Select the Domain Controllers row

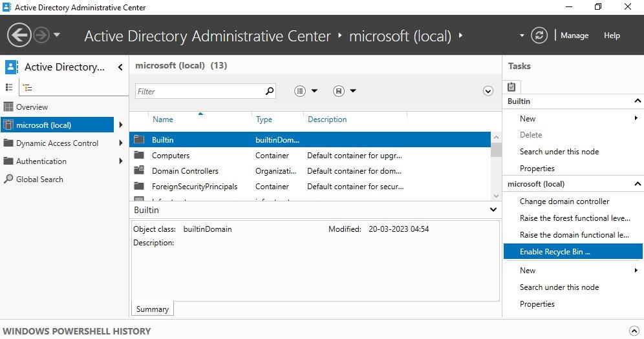310,171
